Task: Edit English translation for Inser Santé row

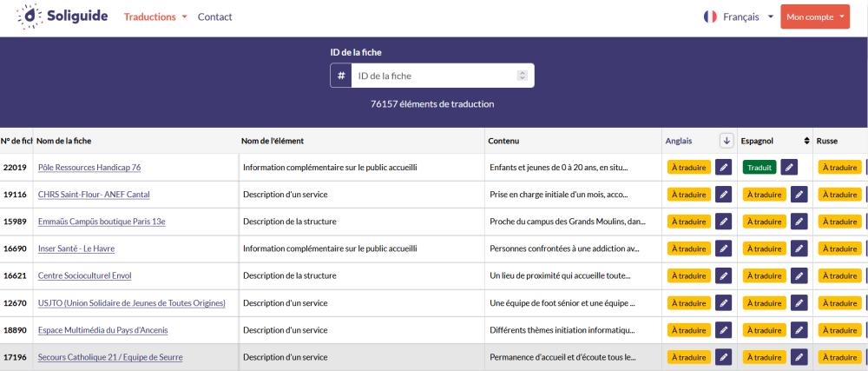Action: tap(724, 248)
